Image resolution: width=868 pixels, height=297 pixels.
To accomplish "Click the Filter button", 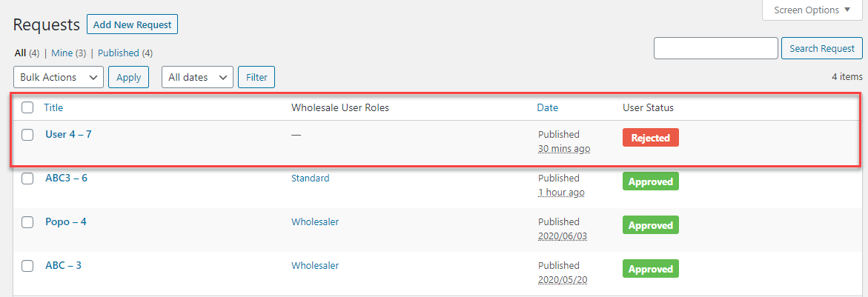I will click(x=256, y=77).
